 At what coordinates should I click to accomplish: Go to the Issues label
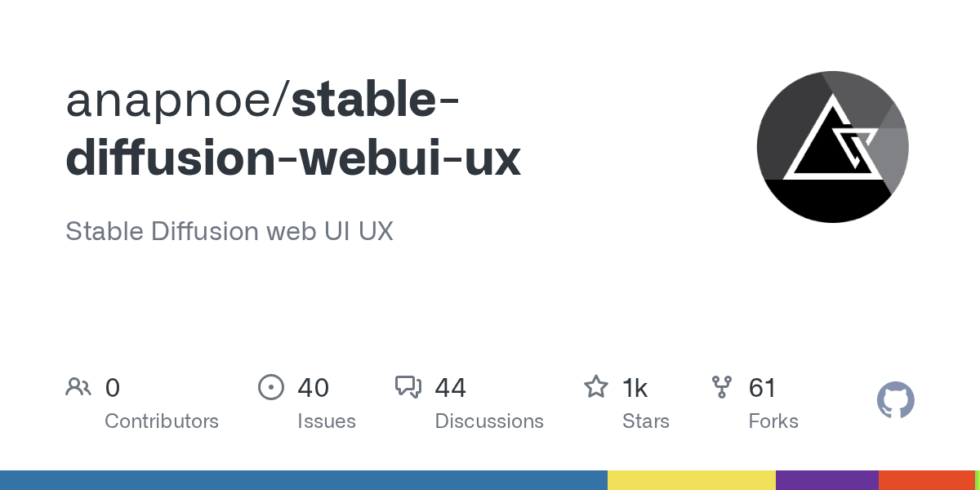pos(327,421)
